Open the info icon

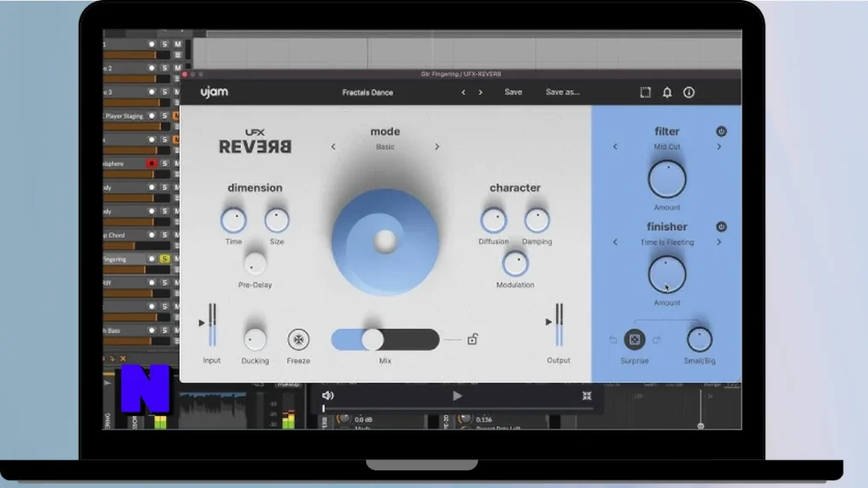click(x=688, y=92)
